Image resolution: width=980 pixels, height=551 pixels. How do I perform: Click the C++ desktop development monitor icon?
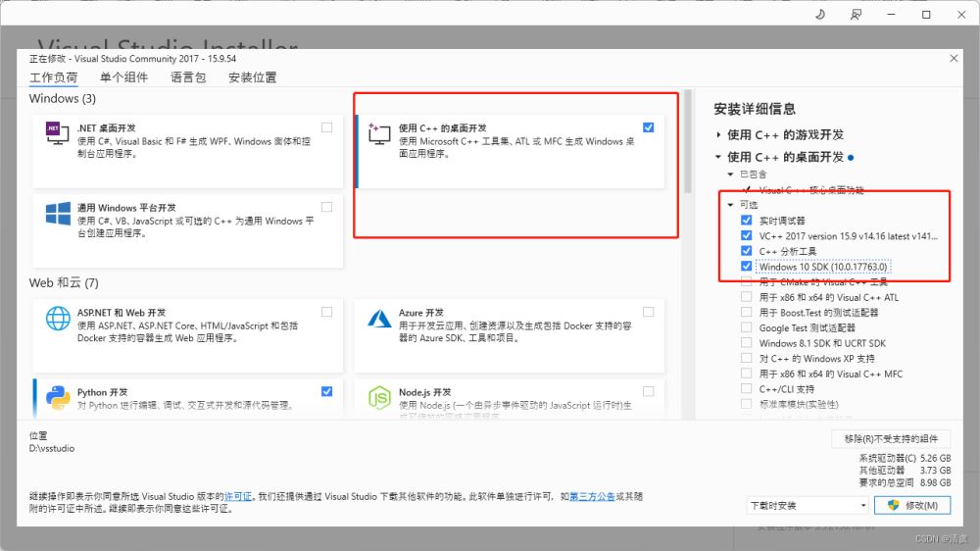pos(379,133)
